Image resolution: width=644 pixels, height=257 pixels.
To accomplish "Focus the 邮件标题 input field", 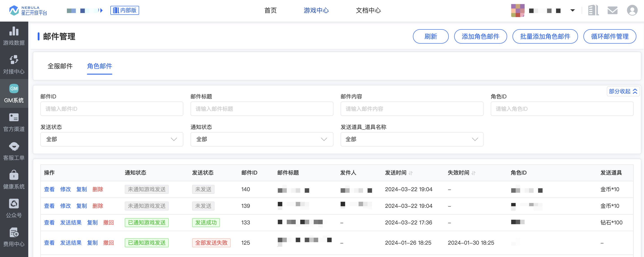I will (x=262, y=109).
